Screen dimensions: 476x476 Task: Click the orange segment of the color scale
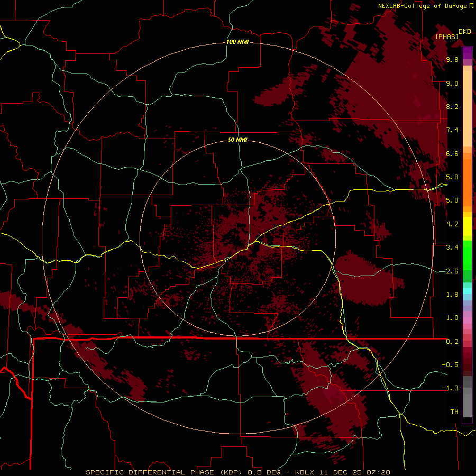pos(467,182)
